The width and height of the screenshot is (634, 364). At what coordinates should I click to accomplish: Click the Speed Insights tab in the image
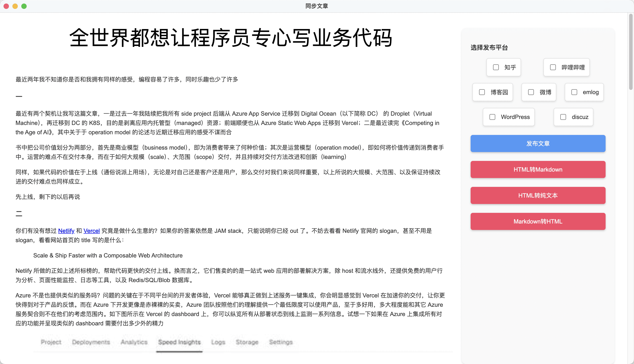click(x=179, y=342)
